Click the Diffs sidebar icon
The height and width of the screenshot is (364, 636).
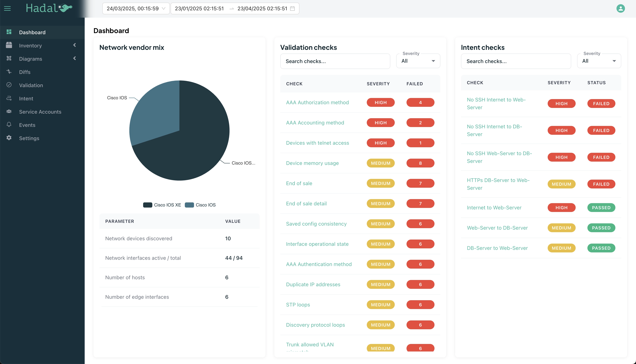tap(9, 72)
